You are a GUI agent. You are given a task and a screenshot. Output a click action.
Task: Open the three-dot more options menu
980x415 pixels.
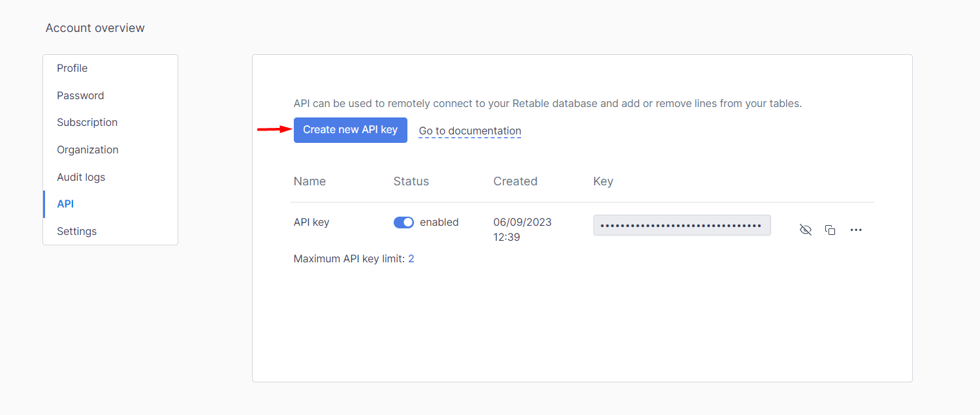point(856,230)
